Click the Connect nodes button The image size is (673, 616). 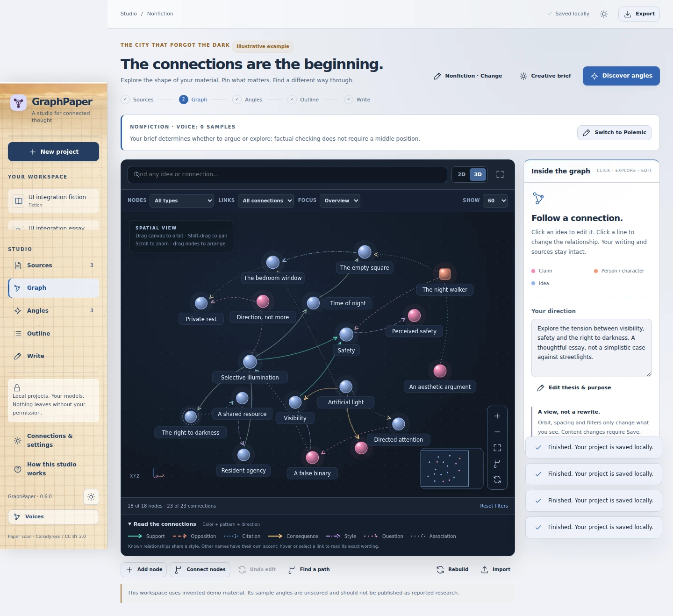[200, 570]
